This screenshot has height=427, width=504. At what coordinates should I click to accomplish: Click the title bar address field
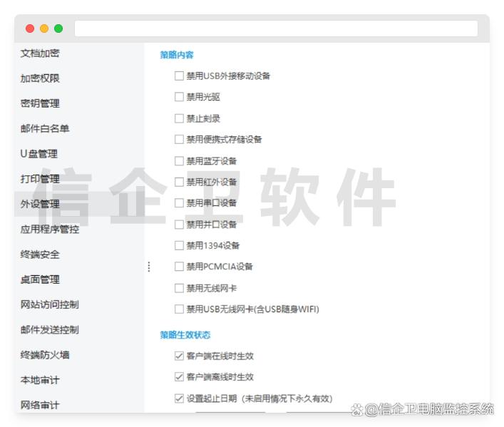276,29
